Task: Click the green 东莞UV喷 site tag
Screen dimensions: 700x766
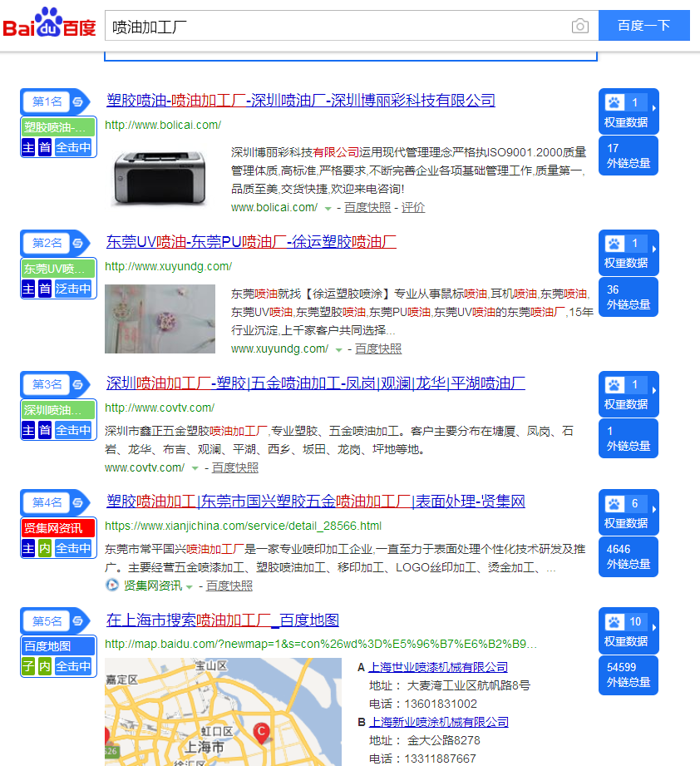Action: pos(58,269)
